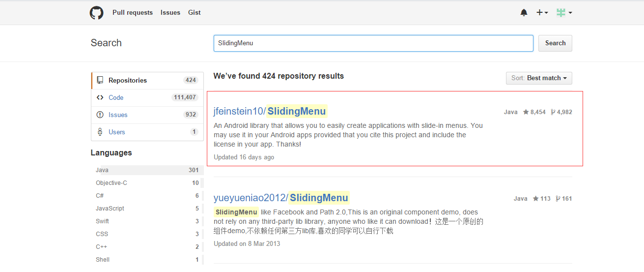Viewport: 644px width, 272px height.
Task: Filter results by Shell language
Action: pyautogui.click(x=147, y=260)
